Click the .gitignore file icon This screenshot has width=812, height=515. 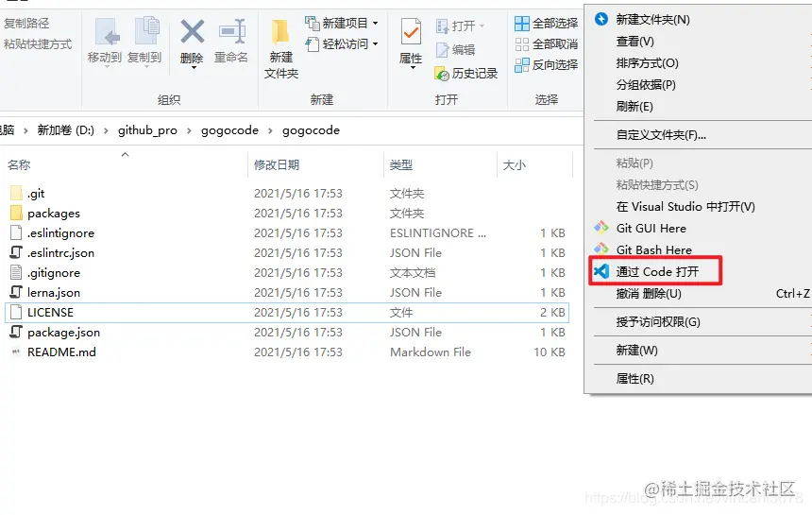pyautogui.click(x=17, y=272)
